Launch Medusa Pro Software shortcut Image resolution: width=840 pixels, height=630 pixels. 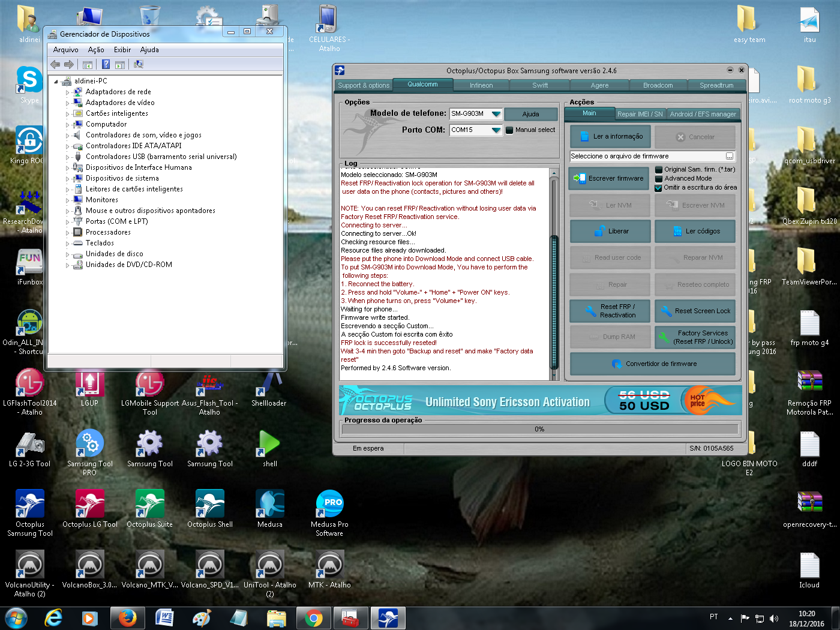pos(329,512)
